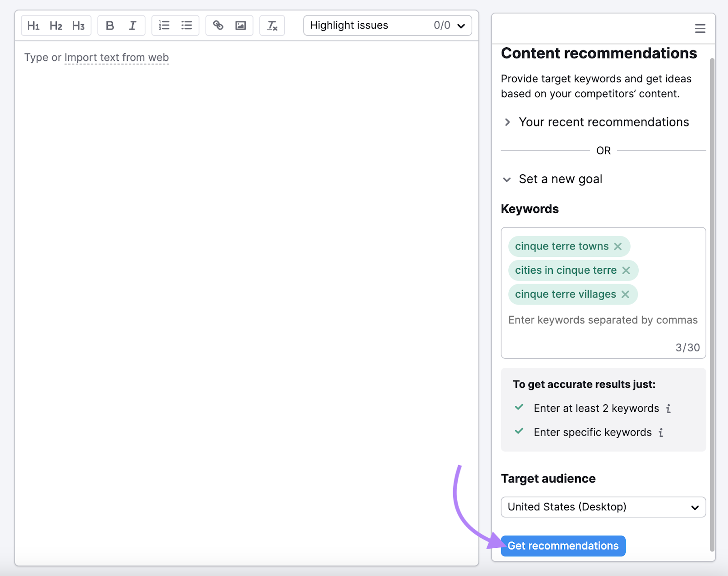The height and width of the screenshot is (576, 728).
Task: Insert a numbered list
Action: tap(164, 25)
